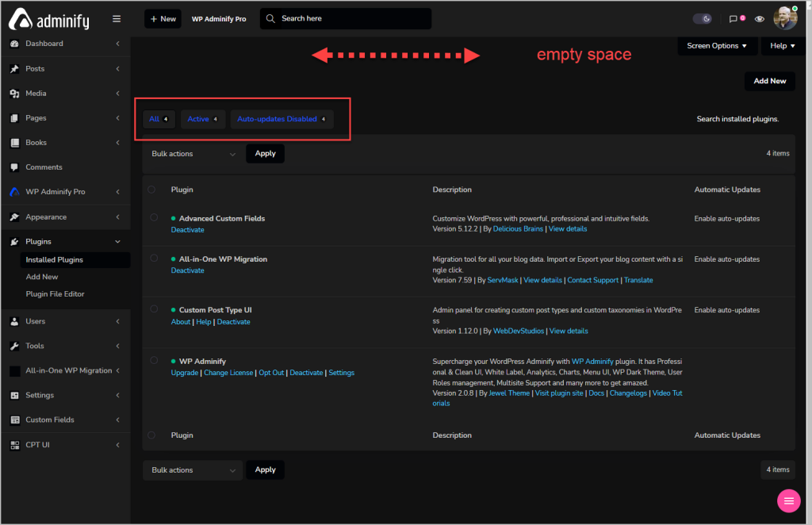
Task: Open the pink floating menu button
Action: click(789, 500)
